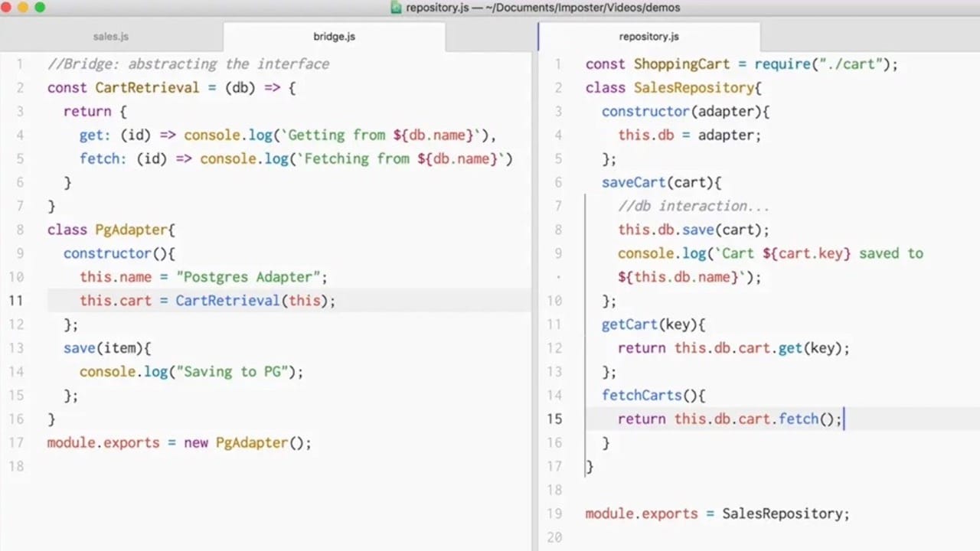
Task: Click the PgAdapter class name in bridge.js
Action: pyautogui.click(x=131, y=230)
